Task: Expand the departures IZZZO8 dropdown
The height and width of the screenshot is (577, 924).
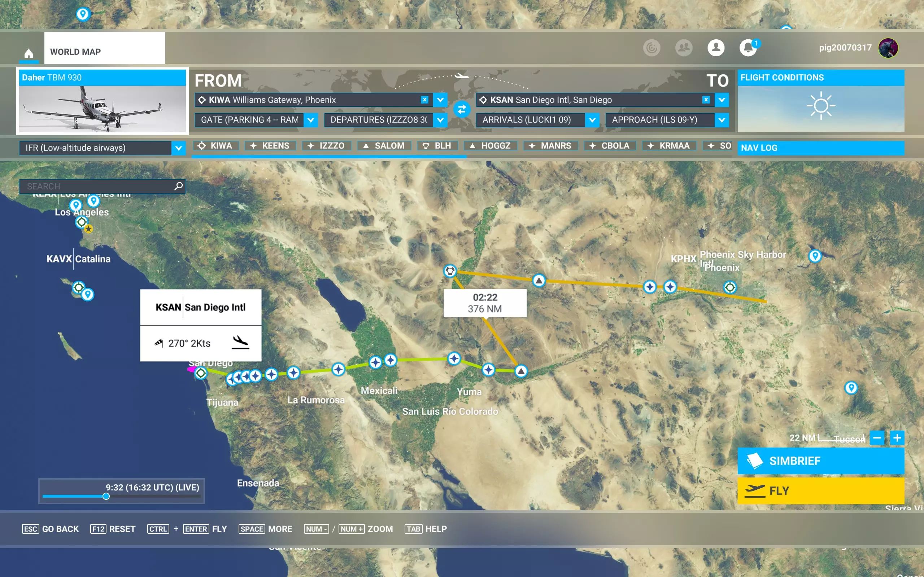Action: pyautogui.click(x=440, y=120)
